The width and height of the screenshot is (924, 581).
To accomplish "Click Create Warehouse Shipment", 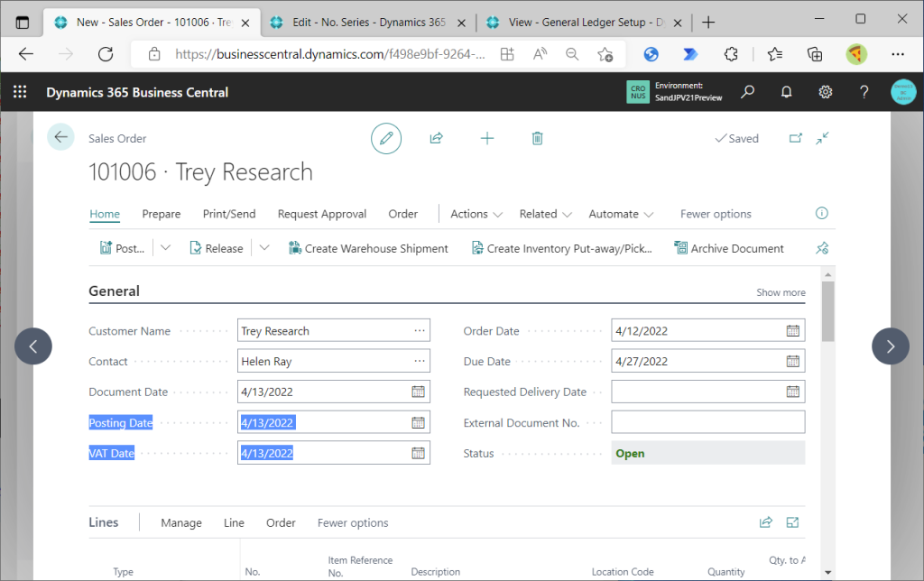I will [368, 248].
